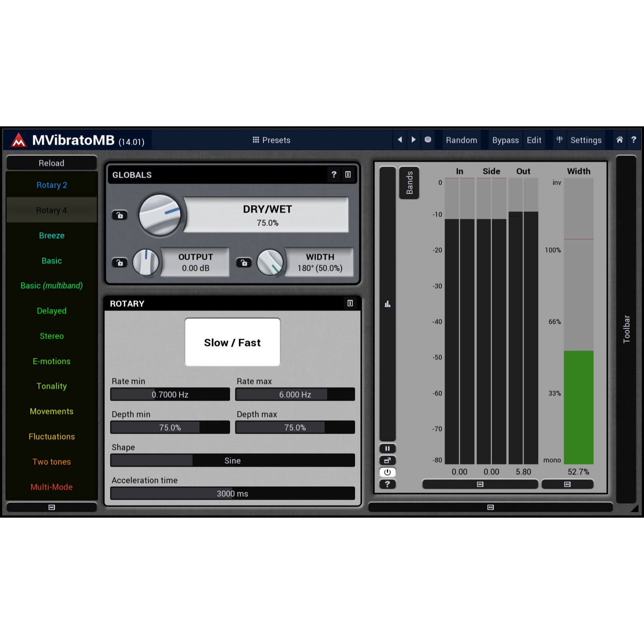The width and height of the screenshot is (644, 644).
Task: Click the Rate min value field
Action: click(x=170, y=394)
